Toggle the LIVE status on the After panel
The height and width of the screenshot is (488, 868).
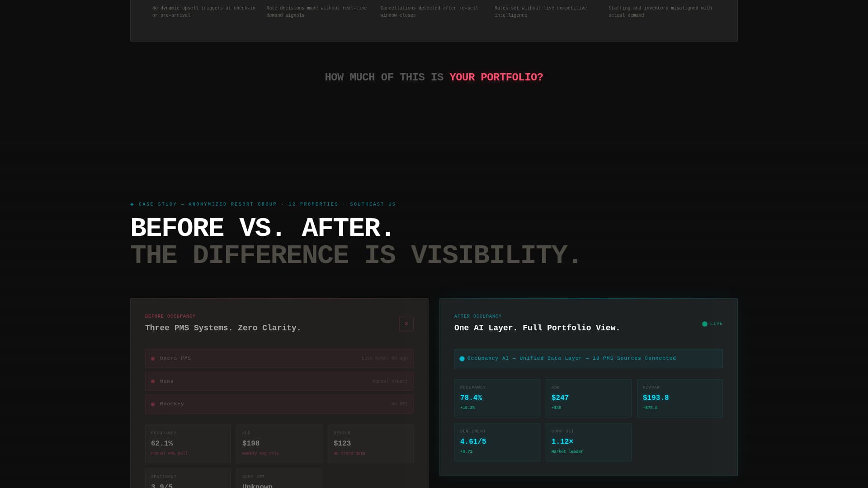(712, 324)
